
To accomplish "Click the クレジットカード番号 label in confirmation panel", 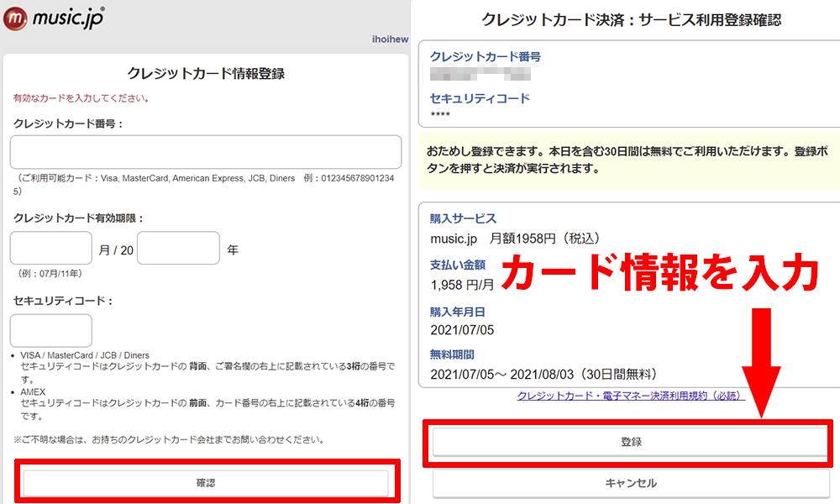I will coord(486,57).
